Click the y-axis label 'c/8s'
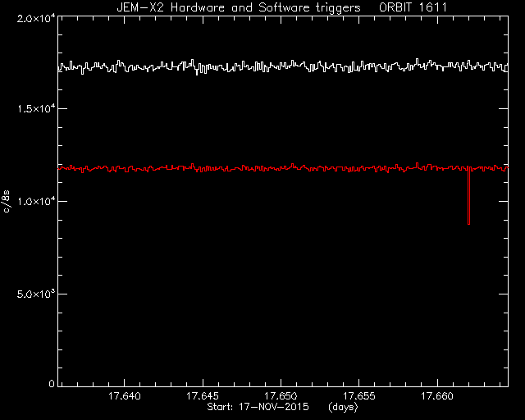 [7, 201]
